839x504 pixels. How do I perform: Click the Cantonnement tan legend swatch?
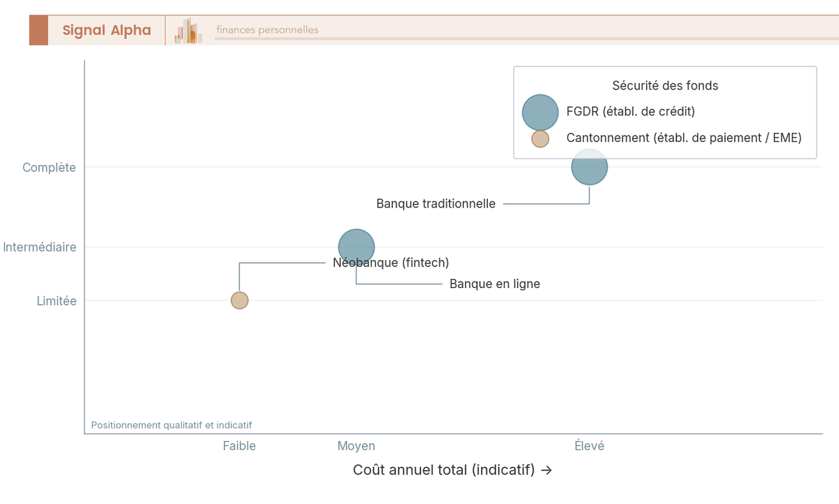coord(540,138)
